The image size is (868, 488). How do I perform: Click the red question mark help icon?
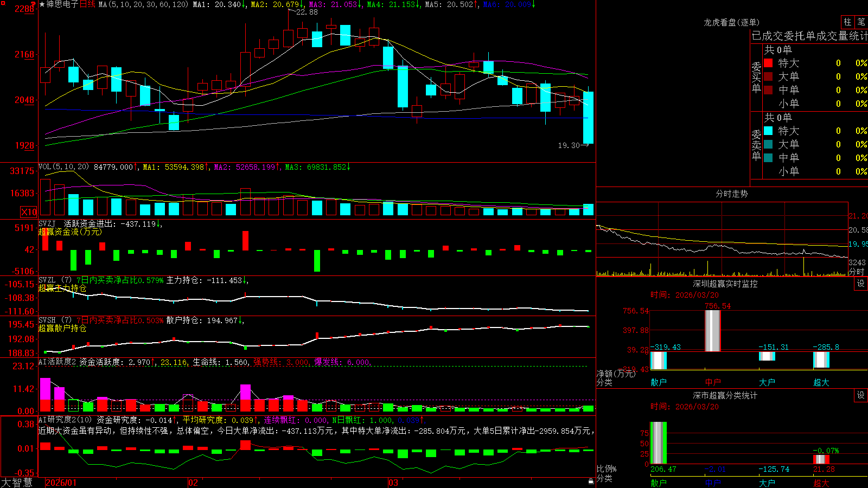(34, 4)
